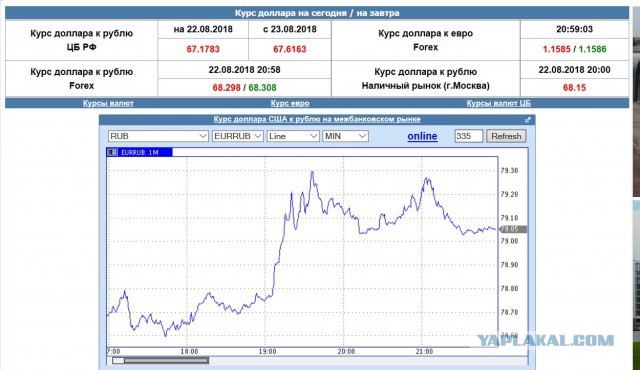Open the MIN interval dropdown
Screen dimensions: 640x370
coord(345,136)
